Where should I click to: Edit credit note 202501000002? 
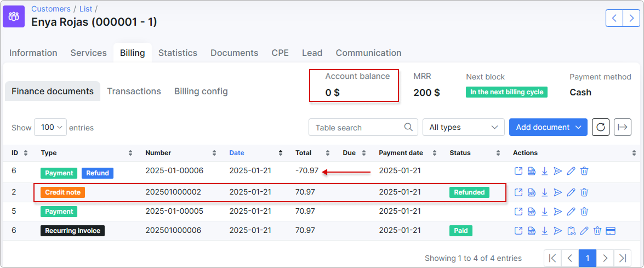point(571,192)
